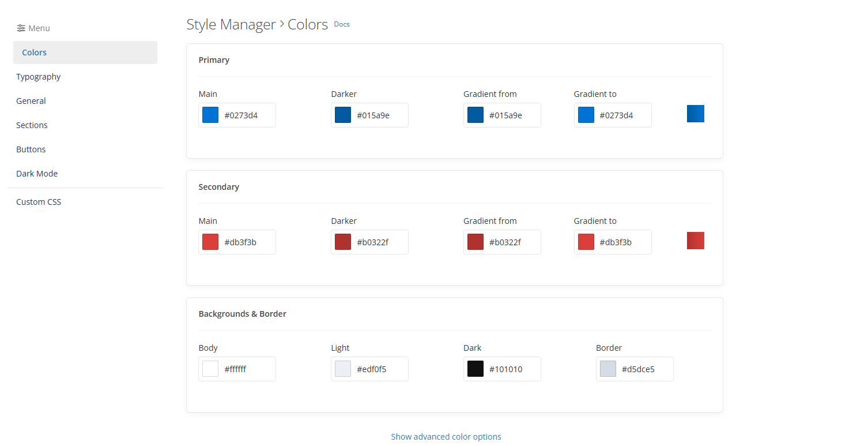Open the Typography settings page

(39, 77)
